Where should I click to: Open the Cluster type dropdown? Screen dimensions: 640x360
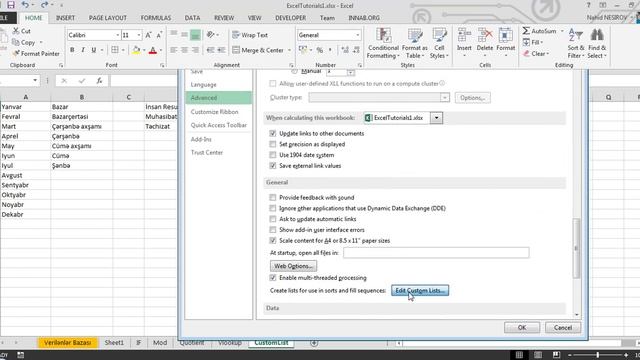pyautogui.click(x=444, y=98)
